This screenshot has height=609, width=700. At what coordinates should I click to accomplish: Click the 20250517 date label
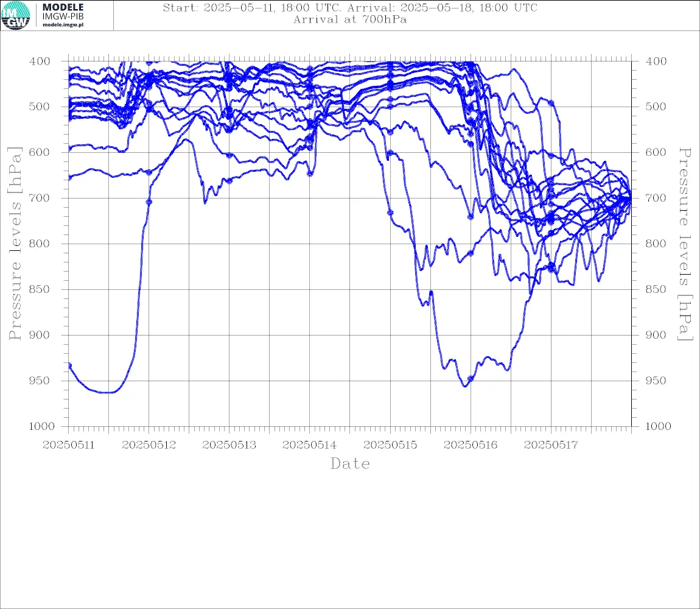click(x=551, y=445)
